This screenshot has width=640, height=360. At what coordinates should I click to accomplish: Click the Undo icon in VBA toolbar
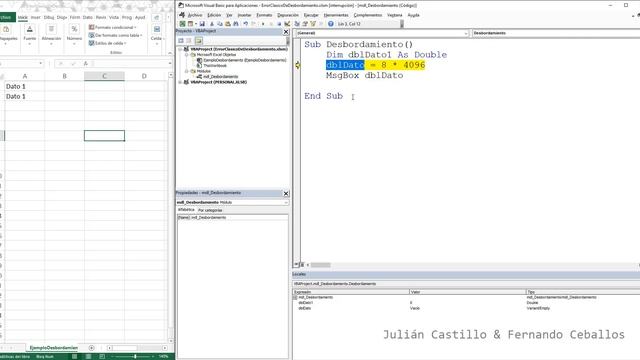click(246, 24)
